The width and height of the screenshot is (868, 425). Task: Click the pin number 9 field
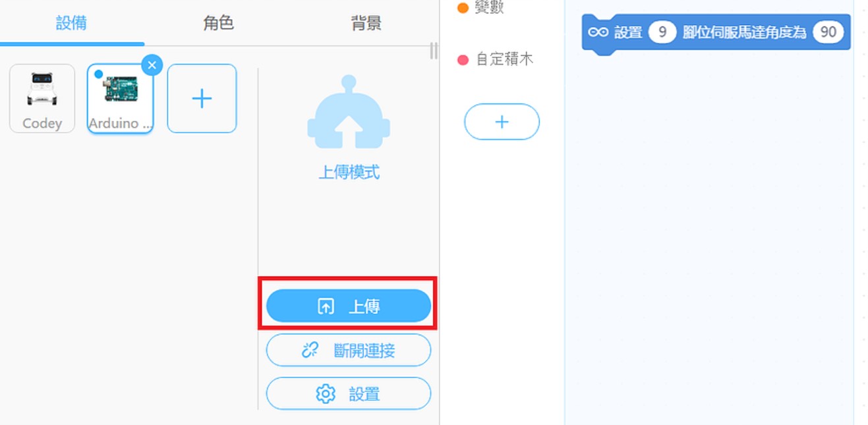662,32
